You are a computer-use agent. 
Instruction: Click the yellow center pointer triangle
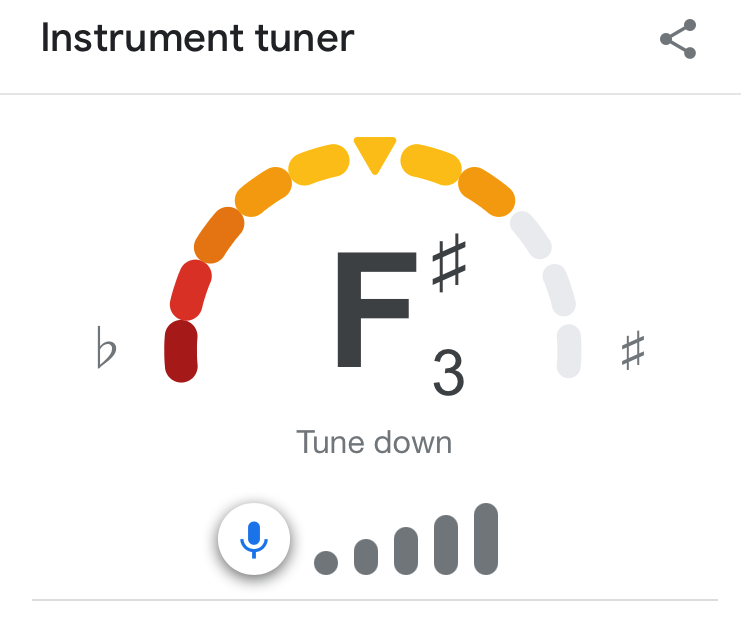pyautogui.click(x=375, y=155)
